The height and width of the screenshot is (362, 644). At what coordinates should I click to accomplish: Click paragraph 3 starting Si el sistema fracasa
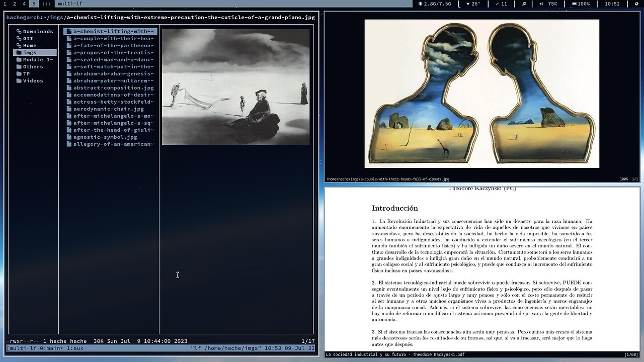(x=482, y=338)
